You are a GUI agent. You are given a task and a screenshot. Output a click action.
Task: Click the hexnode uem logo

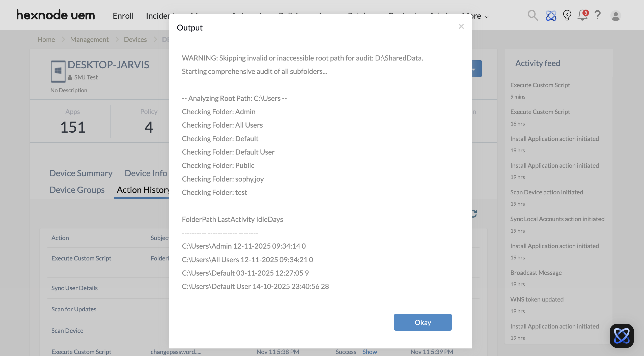point(56,15)
